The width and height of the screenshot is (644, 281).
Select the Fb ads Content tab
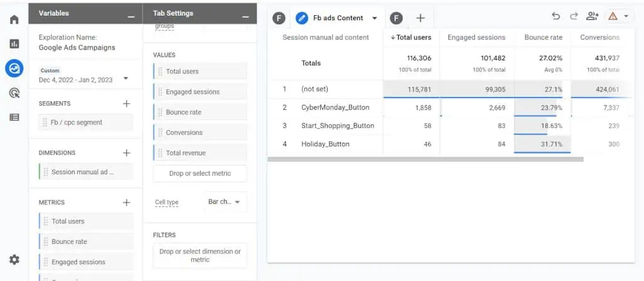(x=338, y=18)
